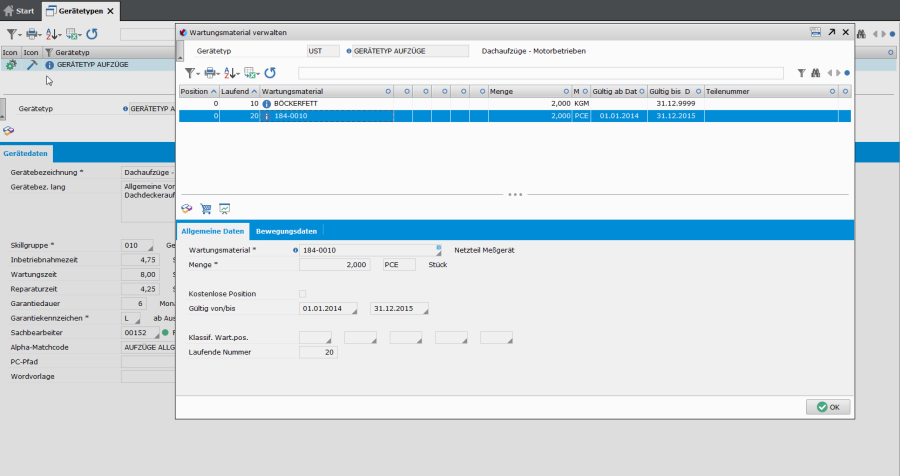The image size is (900, 476).
Task: Toggle the Kostenlose Position checkbox
Action: (303, 293)
